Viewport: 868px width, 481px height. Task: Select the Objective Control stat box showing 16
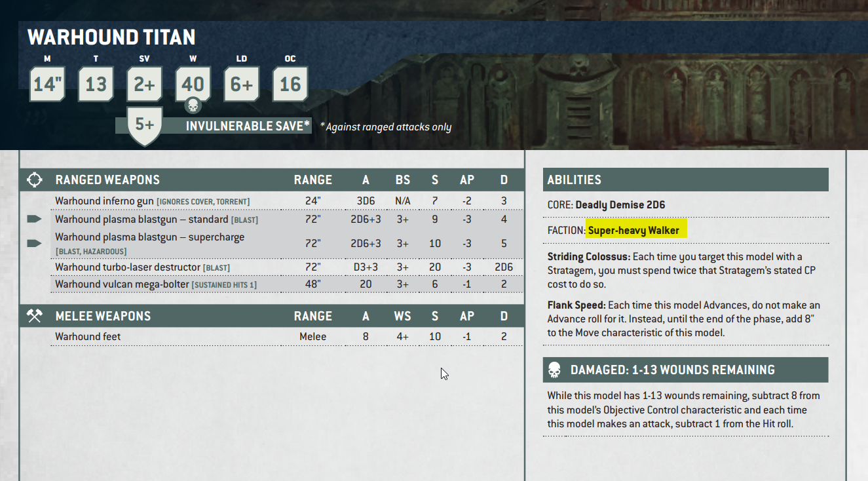click(x=290, y=84)
